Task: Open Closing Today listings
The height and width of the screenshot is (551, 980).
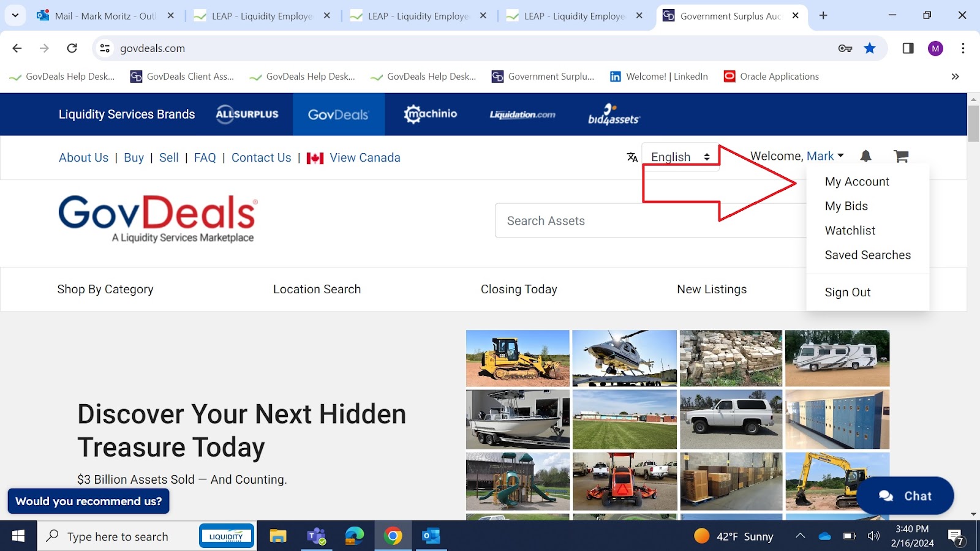Action: click(519, 289)
